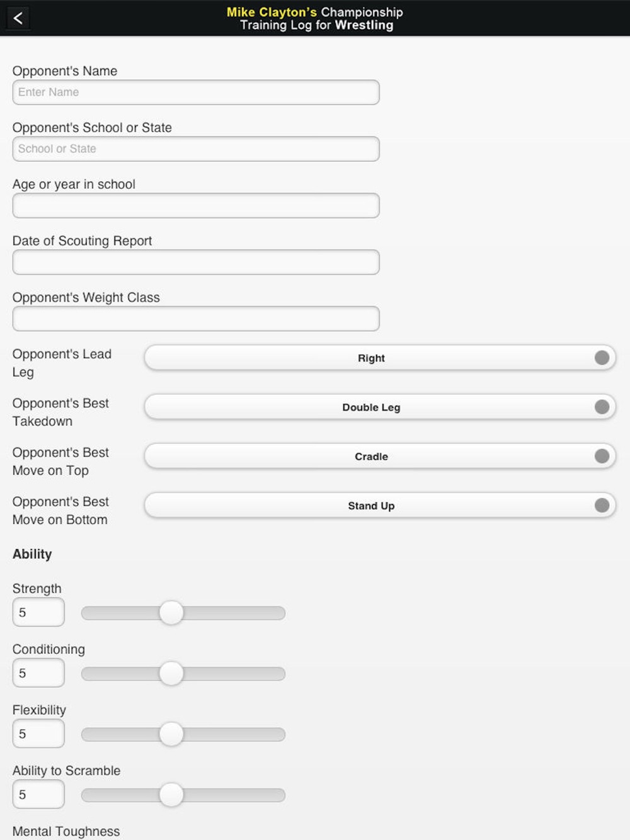Expand the Best Move on Bottom selector
Viewport: 630px width, 840px height.
coord(380,505)
